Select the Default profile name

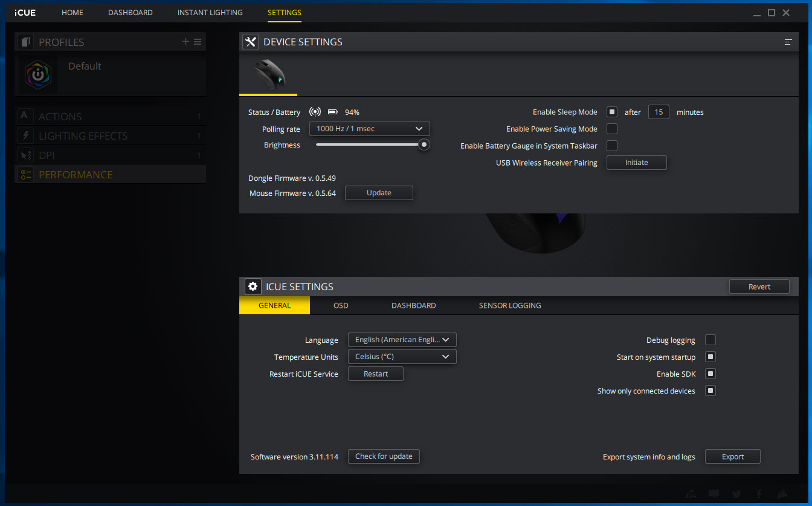click(85, 66)
